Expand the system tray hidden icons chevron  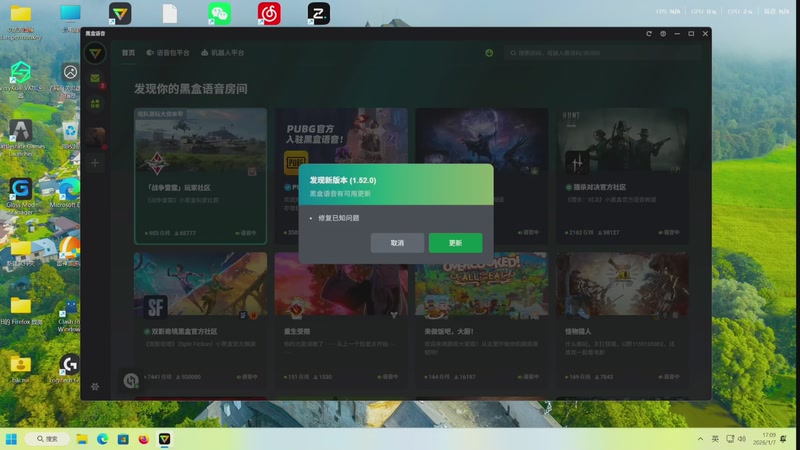coord(700,439)
